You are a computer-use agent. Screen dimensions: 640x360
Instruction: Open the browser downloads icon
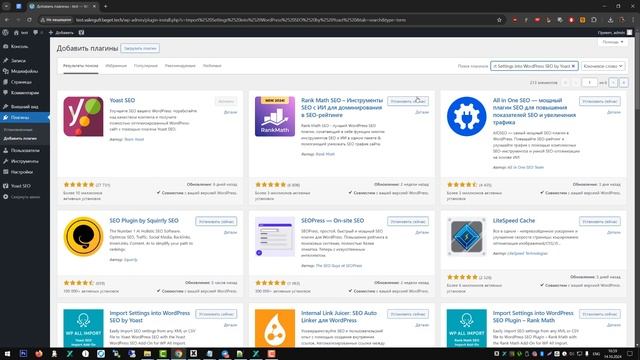coord(610,20)
